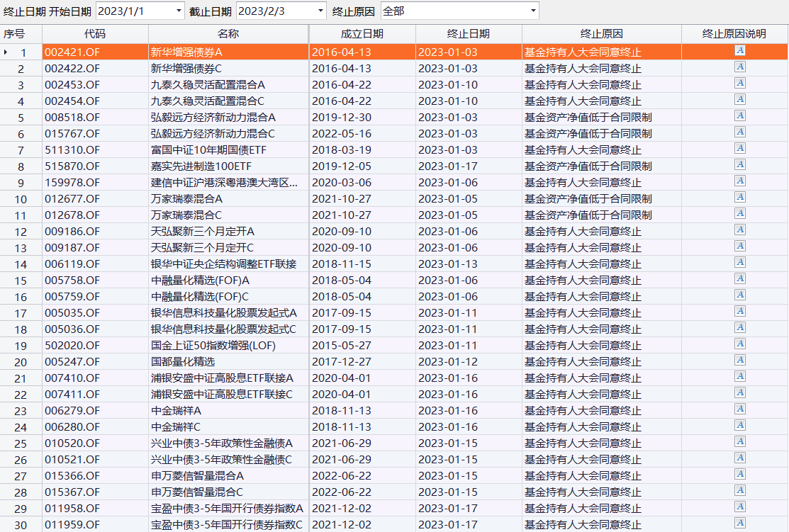
Task: Open the 开始日期 date dropdown
Action: [179, 11]
